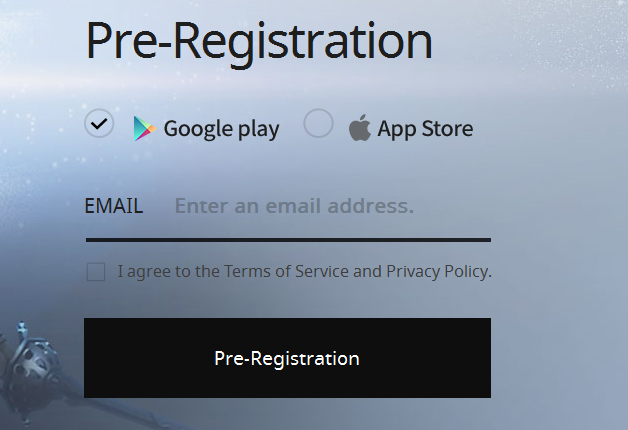The image size is (628, 430).
Task: Select the Google play radio option
Action: click(x=99, y=124)
